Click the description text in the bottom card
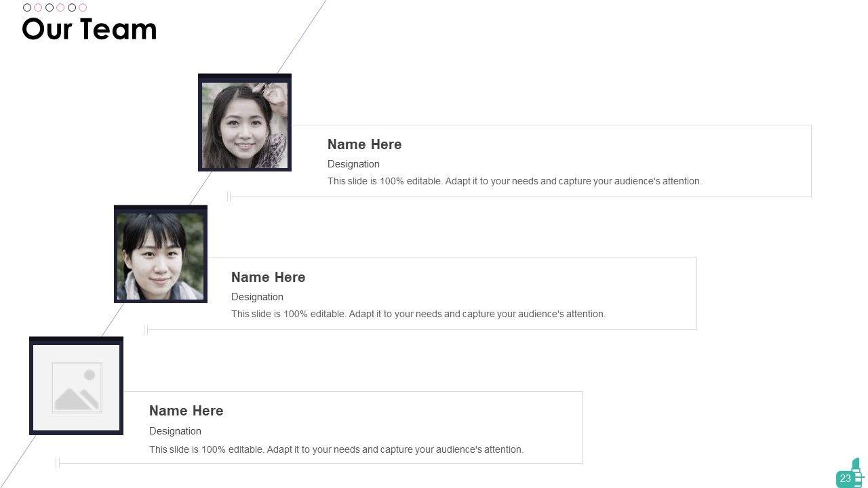Image resolution: width=868 pixels, height=488 pixels. coord(336,449)
